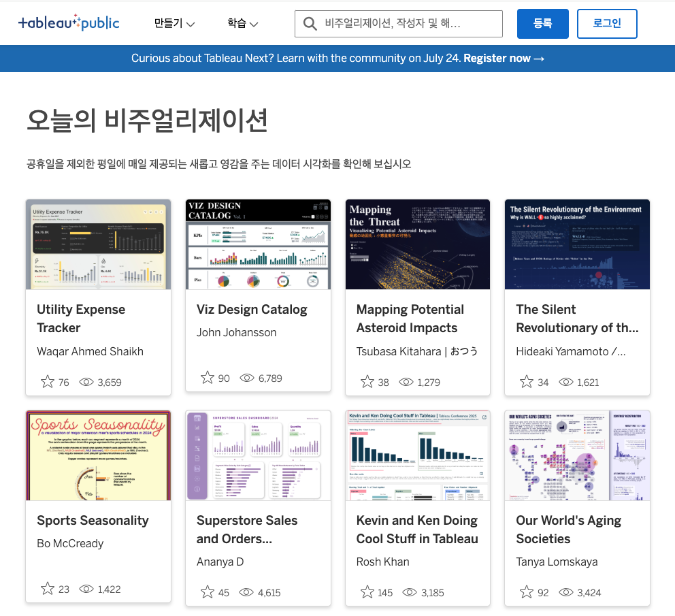Image resolution: width=675 pixels, height=616 pixels.
Task: Toggle favorite star on The Silent Revolutionary card
Action: (x=527, y=382)
